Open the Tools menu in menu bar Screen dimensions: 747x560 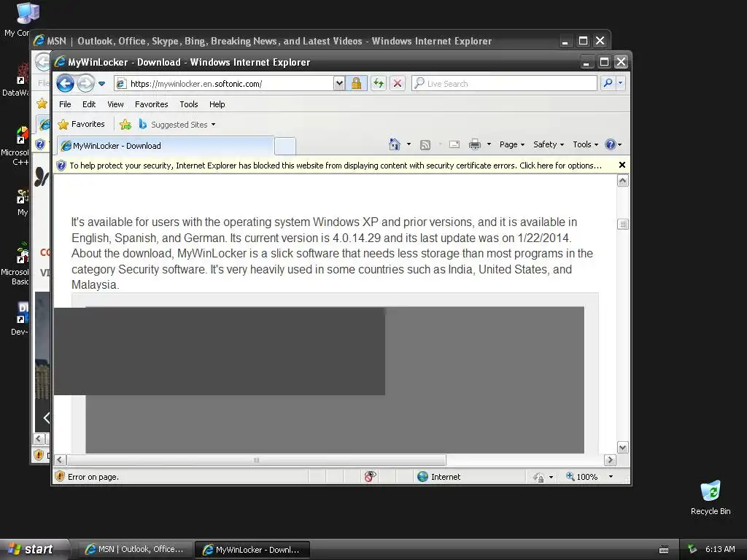[x=189, y=104]
